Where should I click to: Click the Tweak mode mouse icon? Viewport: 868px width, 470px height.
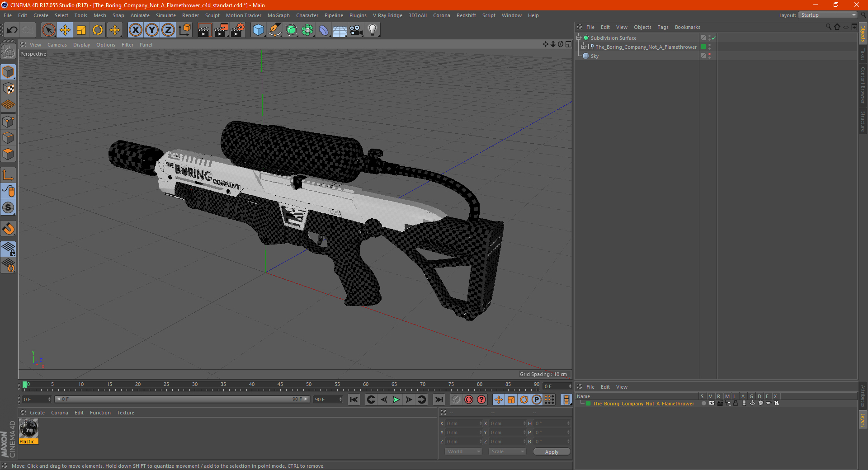(x=8, y=191)
